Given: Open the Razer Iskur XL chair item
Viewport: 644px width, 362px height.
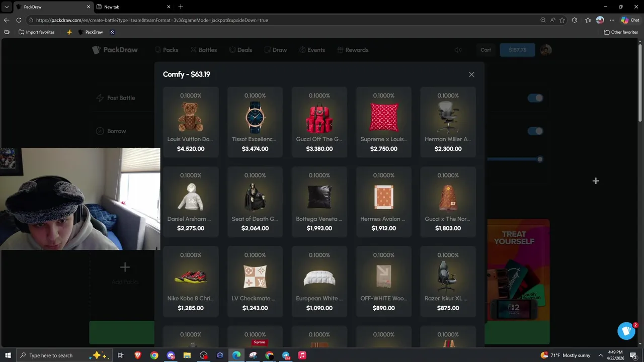Looking at the screenshot, I should (x=448, y=282).
